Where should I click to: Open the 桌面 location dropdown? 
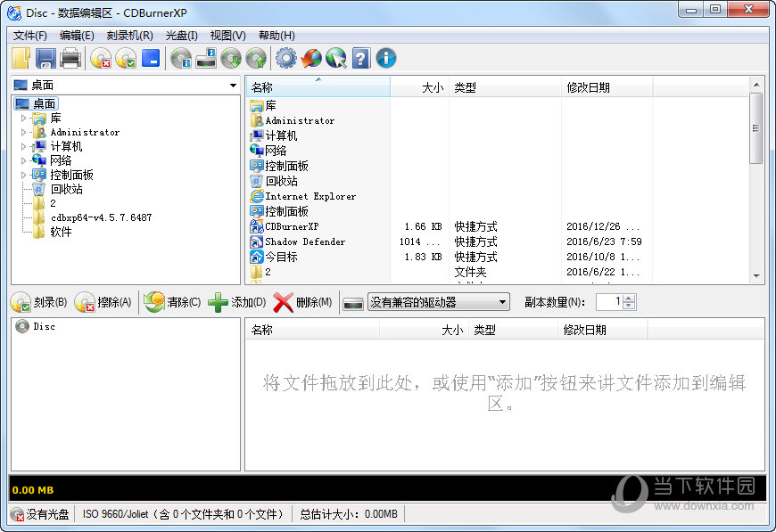(x=233, y=86)
